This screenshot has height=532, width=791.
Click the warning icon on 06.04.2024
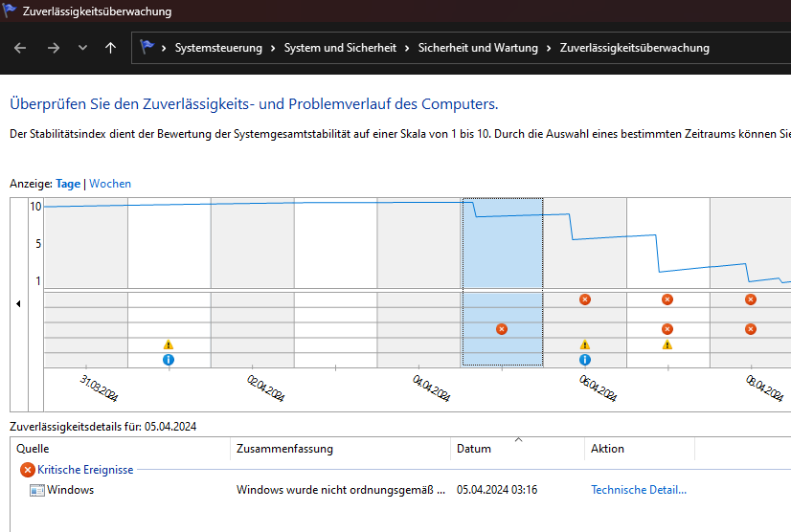[585, 344]
